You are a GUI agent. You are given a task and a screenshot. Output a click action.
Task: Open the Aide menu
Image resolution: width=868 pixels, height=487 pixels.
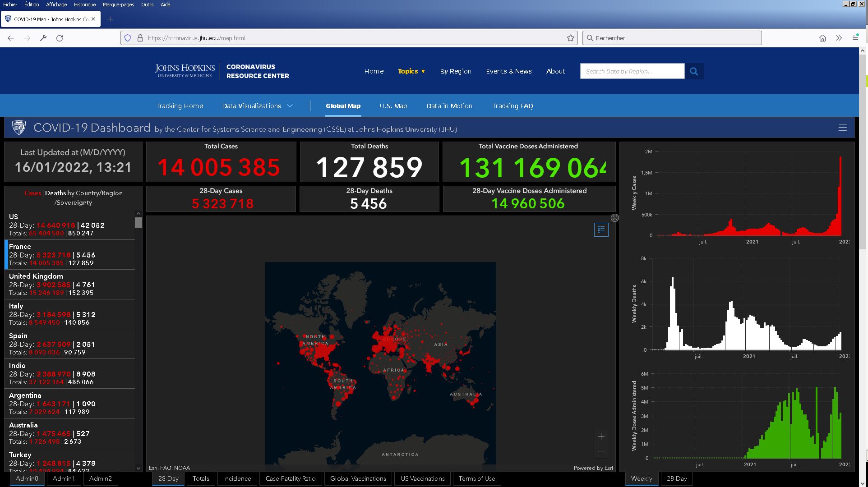click(x=166, y=5)
